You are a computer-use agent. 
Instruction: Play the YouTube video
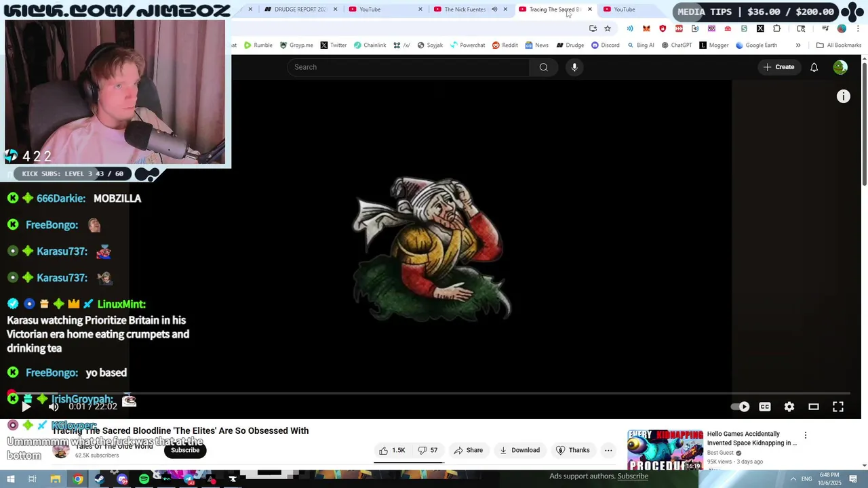(x=26, y=407)
